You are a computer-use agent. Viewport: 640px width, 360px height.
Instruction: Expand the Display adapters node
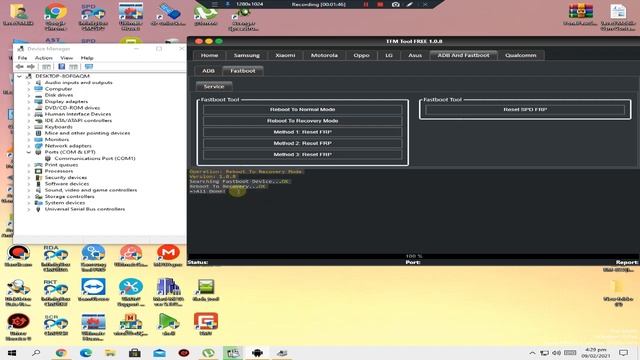(x=29, y=101)
